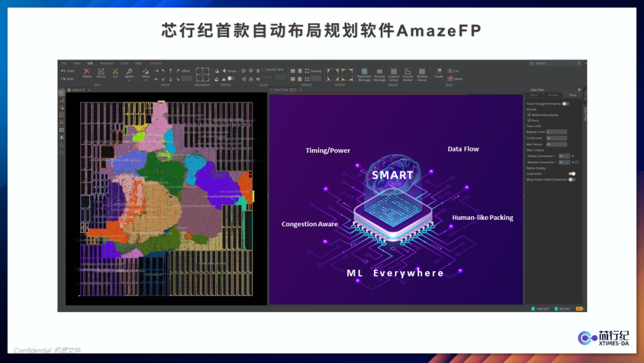Switch to the Macro tab
644x363 pixels.
click(x=534, y=95)
